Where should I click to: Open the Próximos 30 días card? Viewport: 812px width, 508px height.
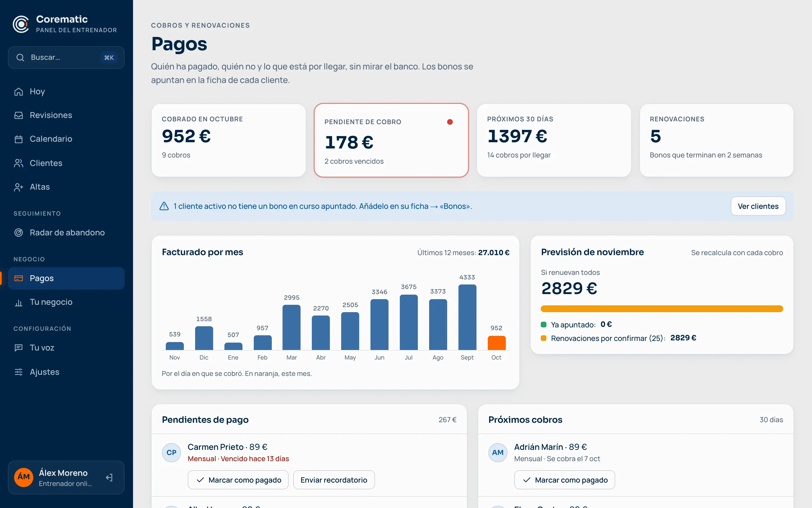click(x=554, y=141)
